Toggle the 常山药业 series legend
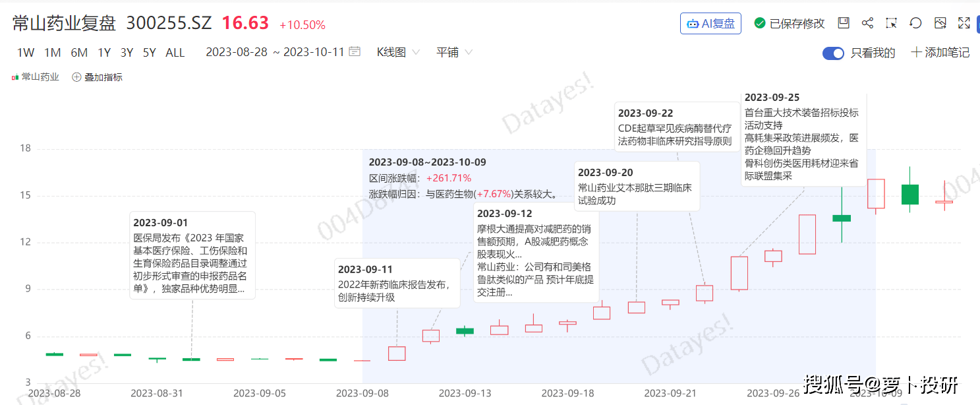 pos(36,77)
